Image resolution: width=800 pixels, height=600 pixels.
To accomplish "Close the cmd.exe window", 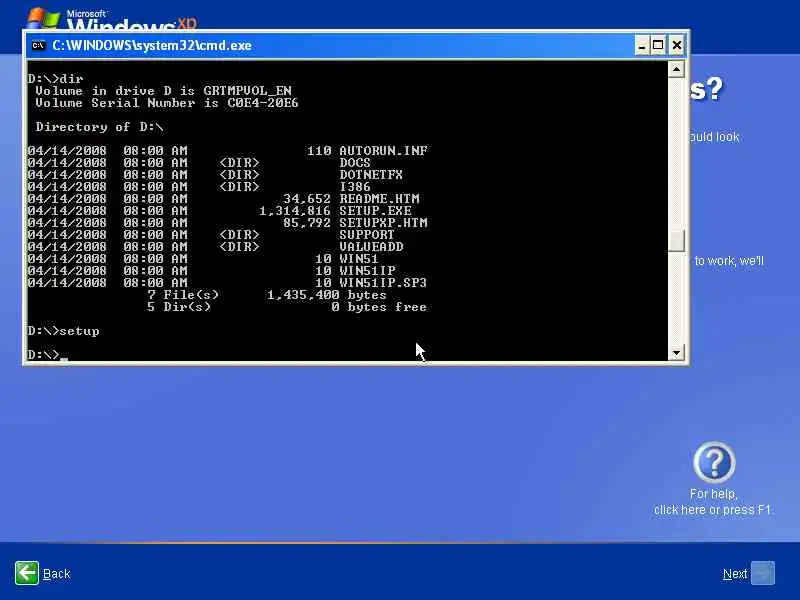I will point(677,45).
